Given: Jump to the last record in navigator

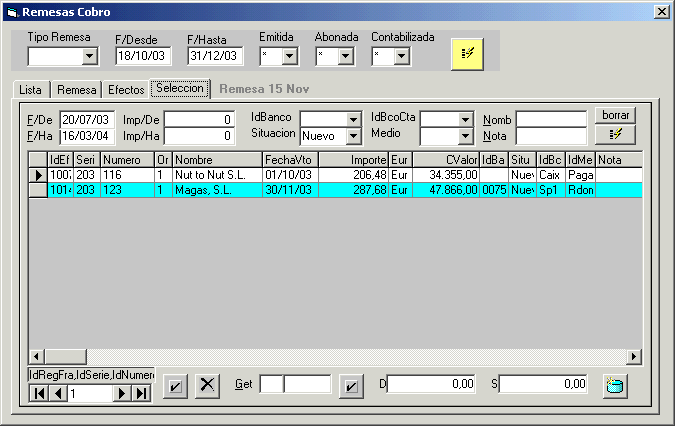Looking at the screenshot, I should point(142,394).
